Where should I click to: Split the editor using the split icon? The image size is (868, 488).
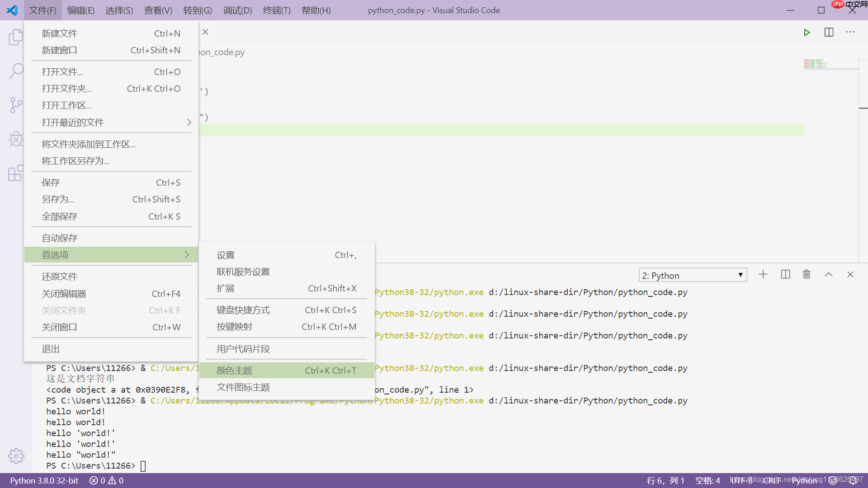(829, 32)
